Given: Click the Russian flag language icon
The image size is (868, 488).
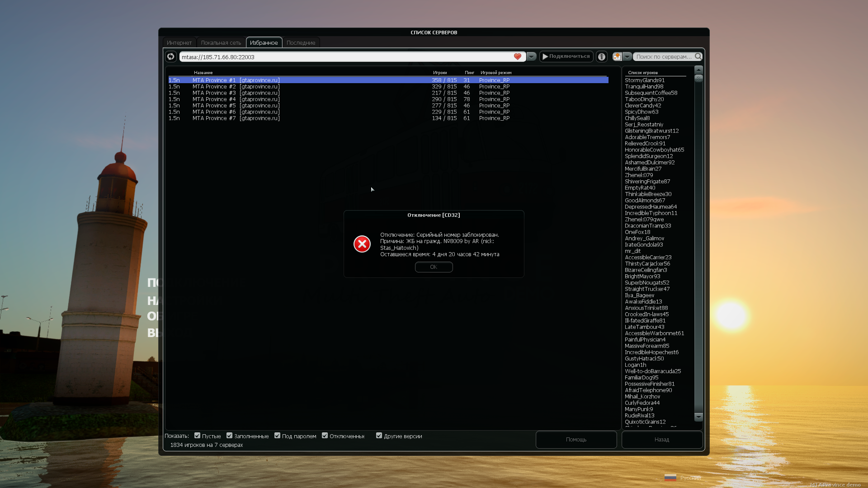Looking at the screenshot, I should tap(670, 478).
